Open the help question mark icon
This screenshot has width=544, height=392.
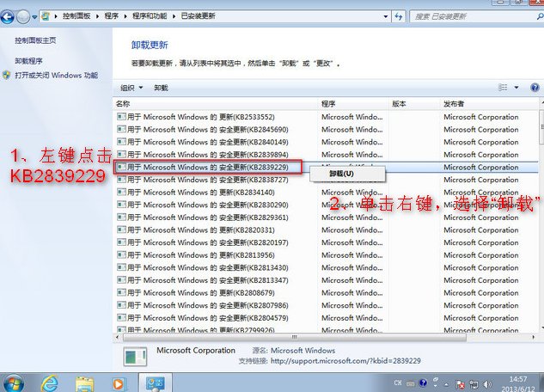(535, 87)
